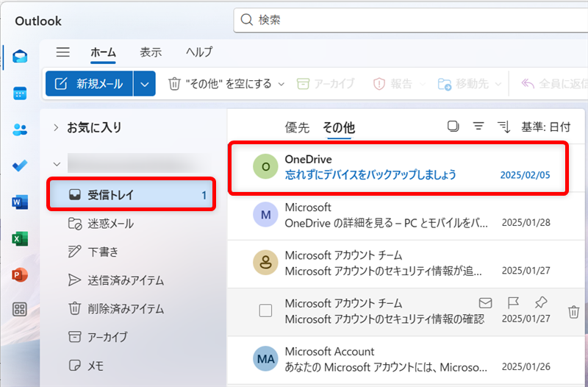This screenshot has width=588, height=387.
Task: Click the 移動先 toolbar button
Action: coord(464,84)
